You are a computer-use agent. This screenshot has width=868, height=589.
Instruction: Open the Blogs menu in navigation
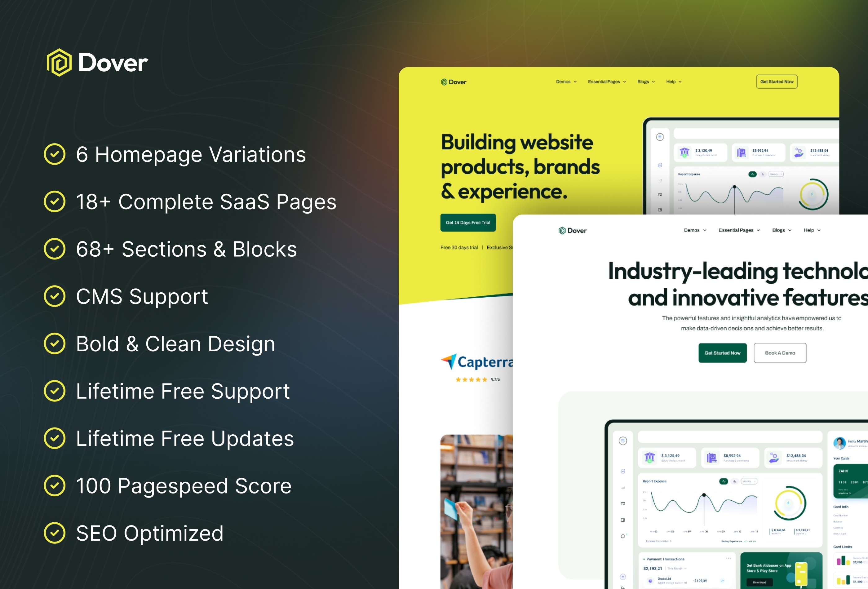[647, 82]
